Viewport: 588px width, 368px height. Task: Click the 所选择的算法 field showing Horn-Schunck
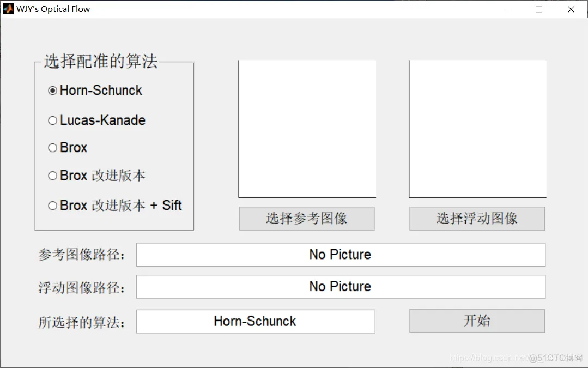pos(255,321)
